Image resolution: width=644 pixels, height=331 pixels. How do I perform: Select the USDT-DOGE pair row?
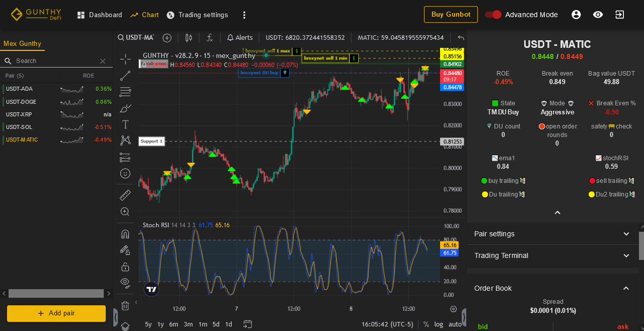[x=57, y=102]
